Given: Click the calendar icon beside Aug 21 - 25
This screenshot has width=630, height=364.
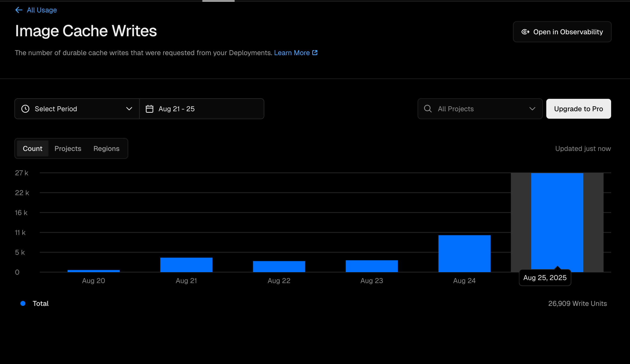Looking at the screenshot, I should tap(150, 109).
